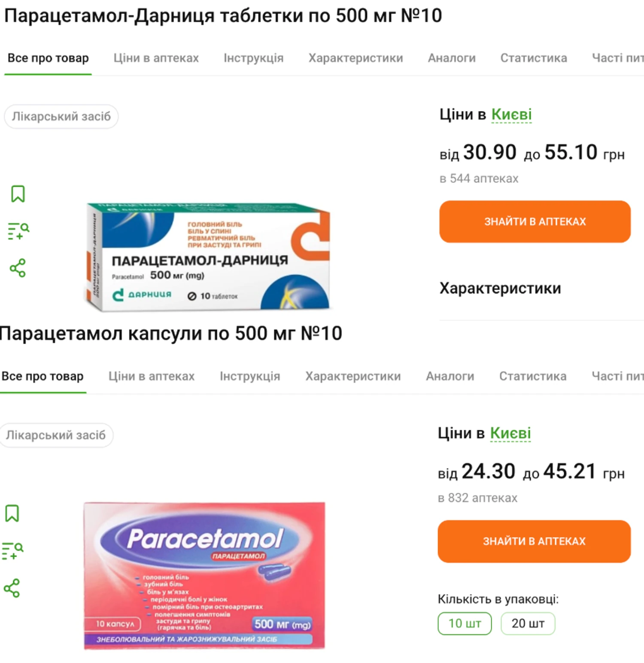Switch to Аналоги tab for Парацетамол капсули

(450, 376)
